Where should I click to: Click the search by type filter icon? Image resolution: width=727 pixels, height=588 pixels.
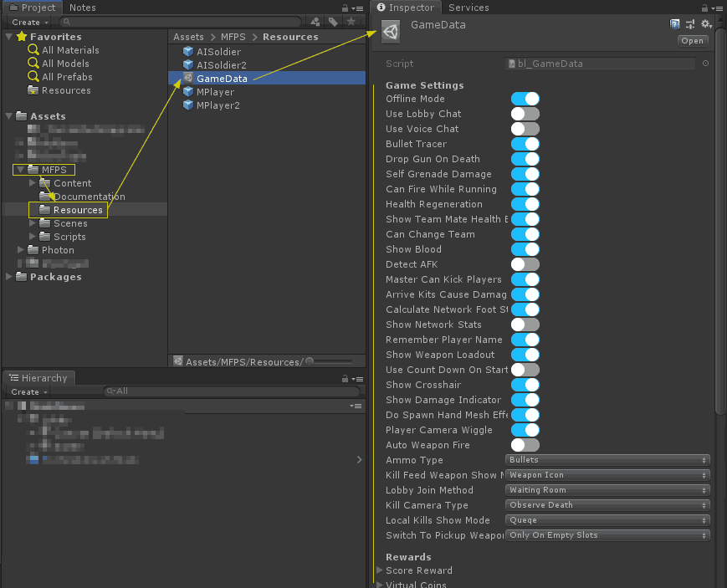pyautogui.click(x=315, y=22)
